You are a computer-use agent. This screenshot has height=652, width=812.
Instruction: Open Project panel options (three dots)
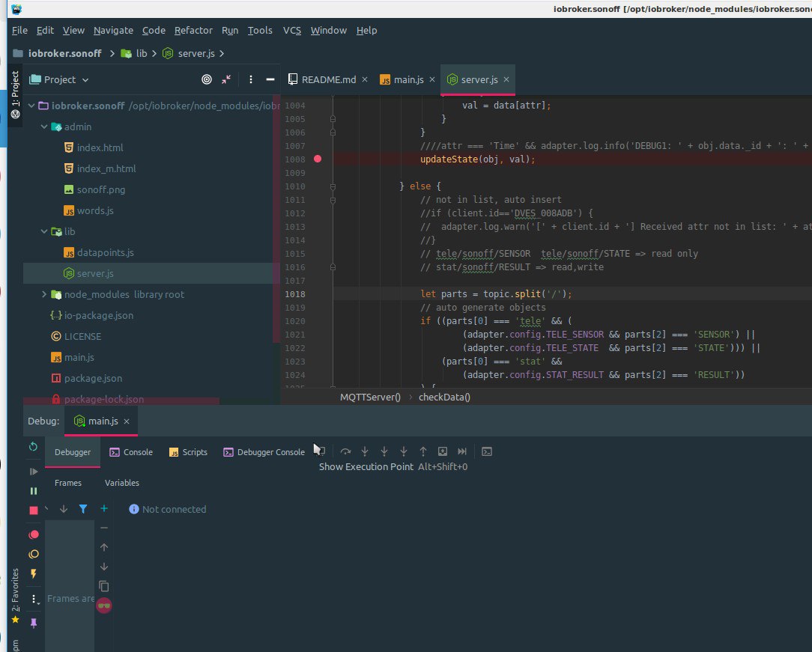251,79
